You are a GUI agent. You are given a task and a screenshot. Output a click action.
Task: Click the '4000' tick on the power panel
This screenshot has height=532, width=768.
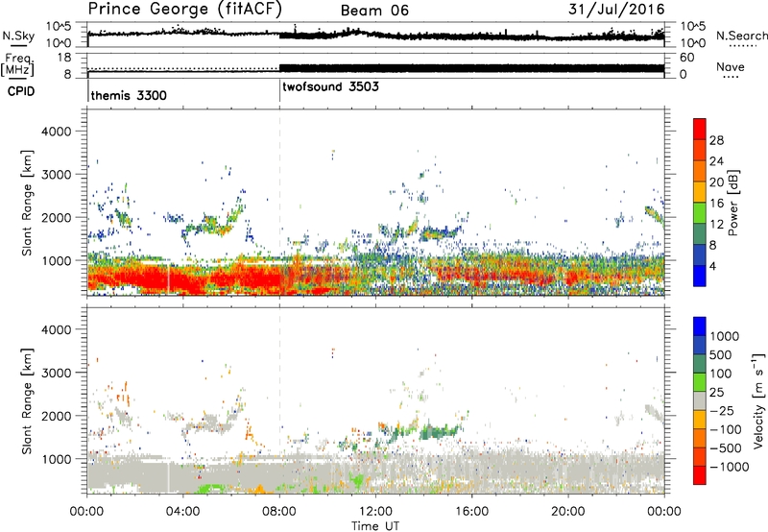coord(57,132)
